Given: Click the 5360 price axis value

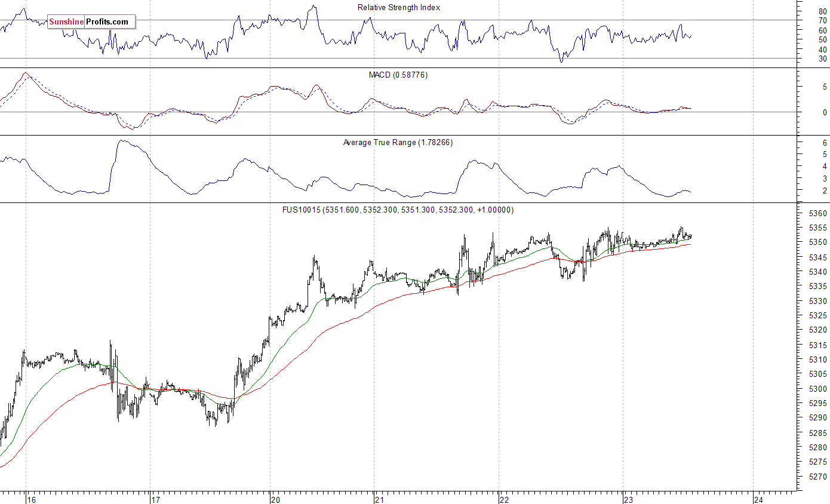Looking at the screenshot, I should (818, 213).
